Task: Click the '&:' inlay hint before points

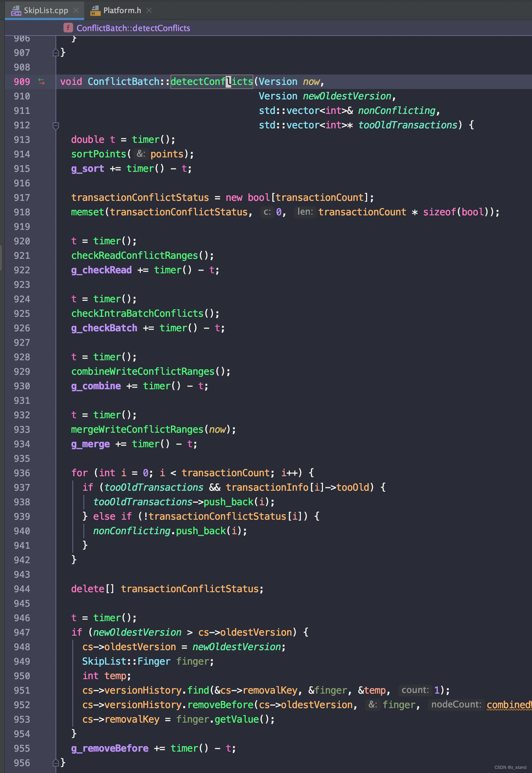Action: pyautogui.click(x=141, y=154)
